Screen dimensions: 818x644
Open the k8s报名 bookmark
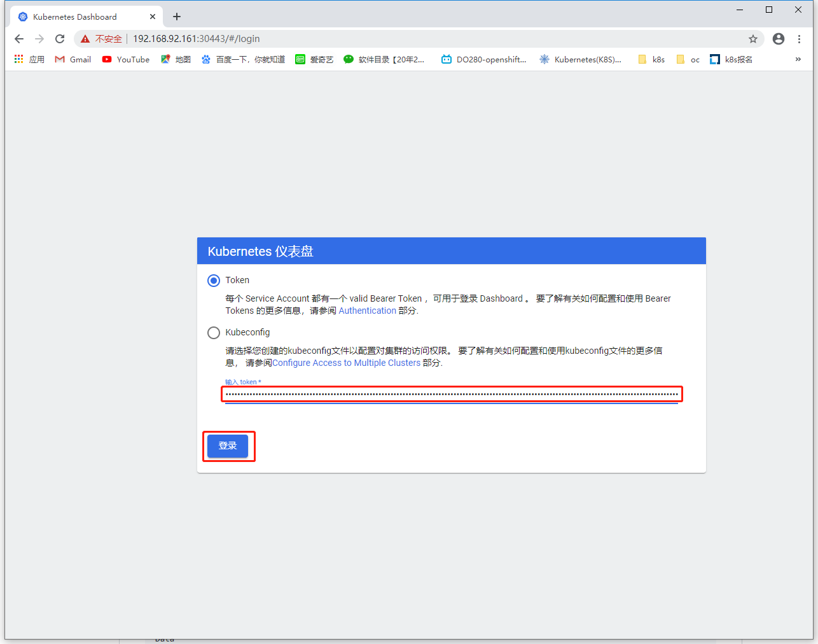[731, 59]
